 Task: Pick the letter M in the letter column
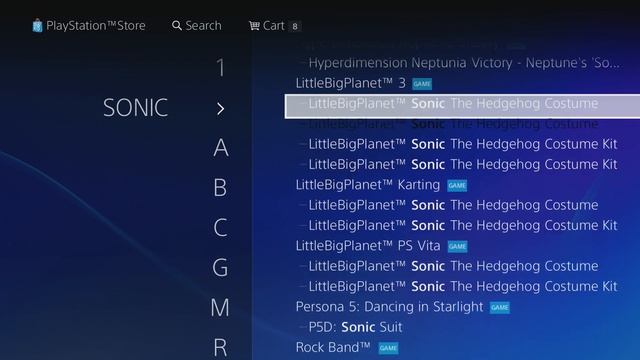point(220,307)
